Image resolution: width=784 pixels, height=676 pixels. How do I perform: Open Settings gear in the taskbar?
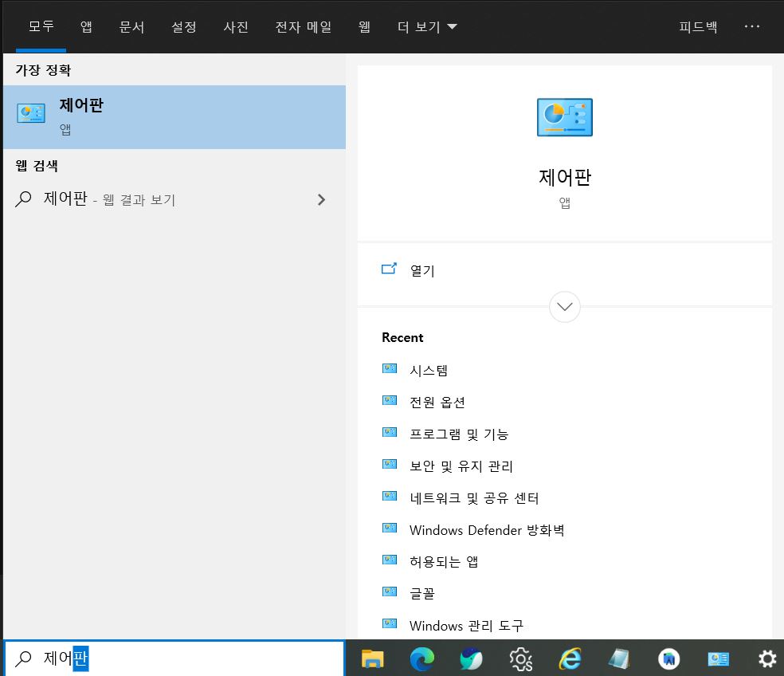coord(767,658)
